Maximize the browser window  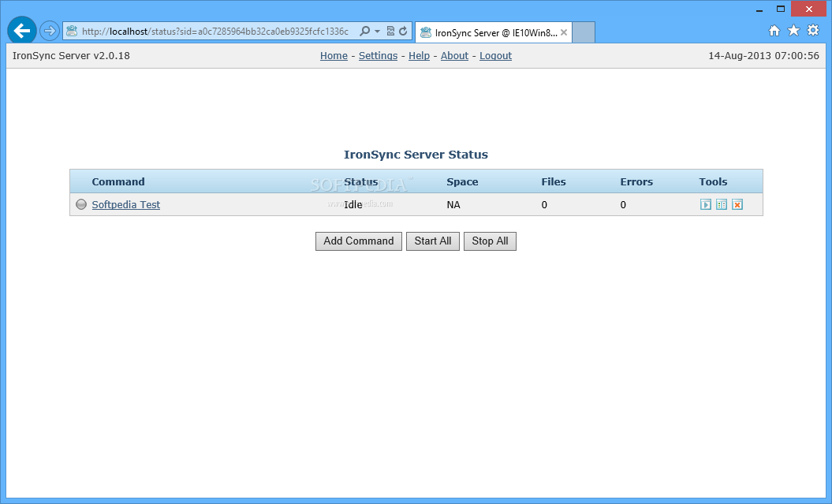tap(781, 9)
